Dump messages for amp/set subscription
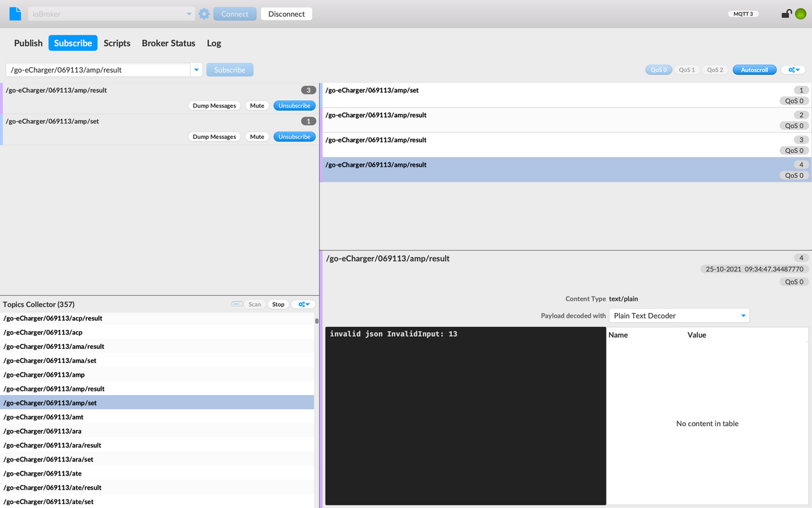Image resolution: width=812 pixels, height=508 pixels. pyautogui.click(x=215, y=137)
